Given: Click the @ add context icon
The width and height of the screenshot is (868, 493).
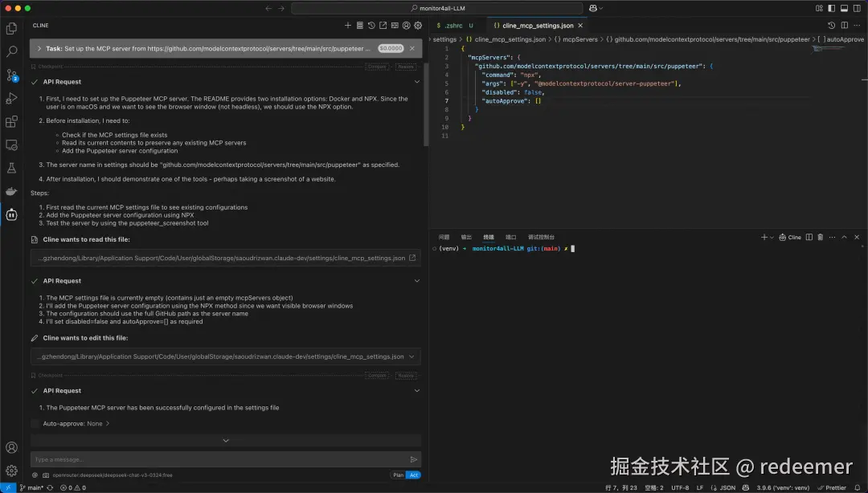Looking at the screenshot, I should click(x=35, y=475).
